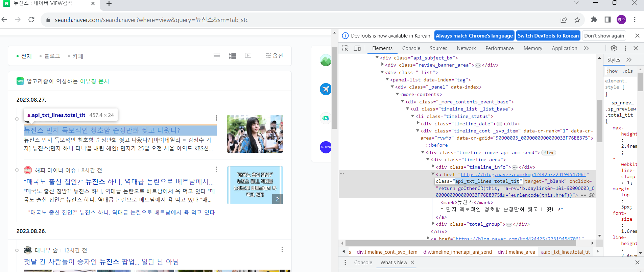This screenshot has width=644, height=272.
Task: Close the bottom drawer panel
Action: 637,263
